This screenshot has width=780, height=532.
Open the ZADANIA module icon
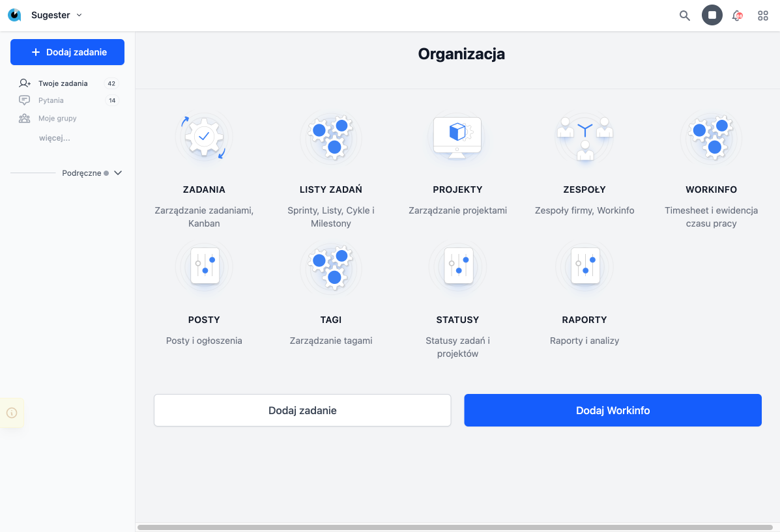pos(204,137)
